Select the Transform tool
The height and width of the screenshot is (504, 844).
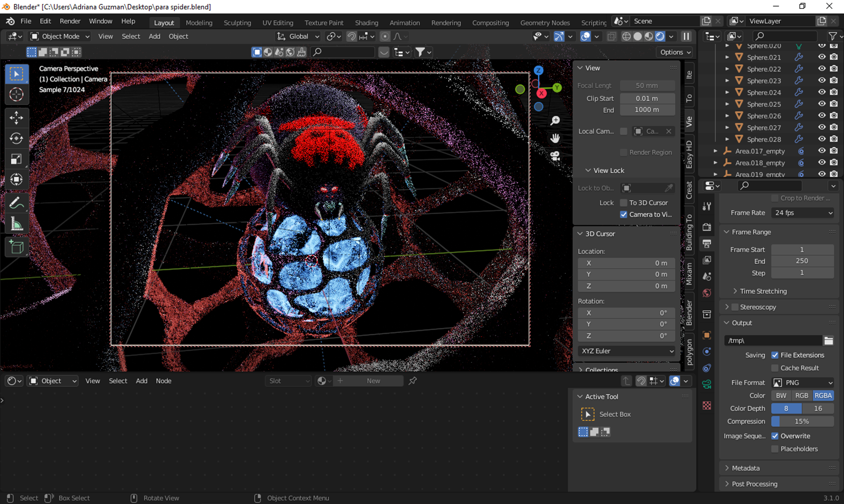point(16,180)
